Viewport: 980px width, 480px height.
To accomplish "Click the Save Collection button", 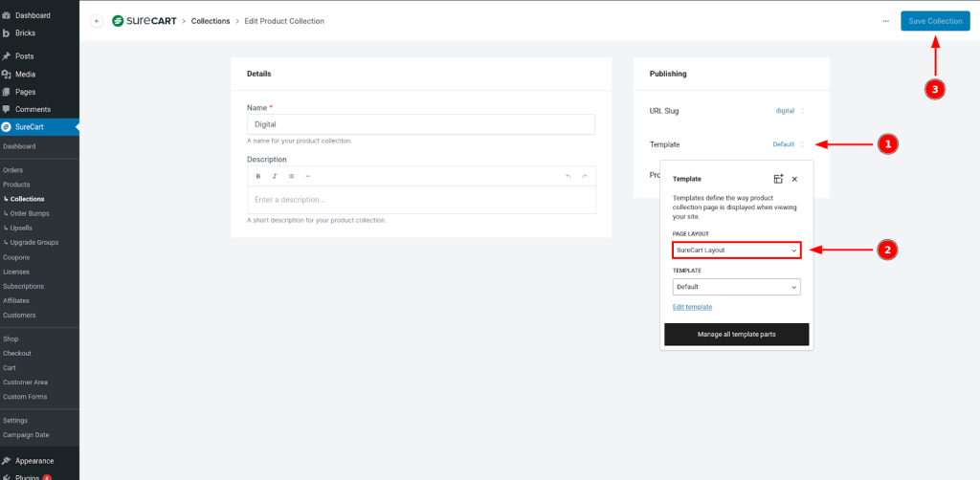I will pyautogui.click(x=934, y=21).
